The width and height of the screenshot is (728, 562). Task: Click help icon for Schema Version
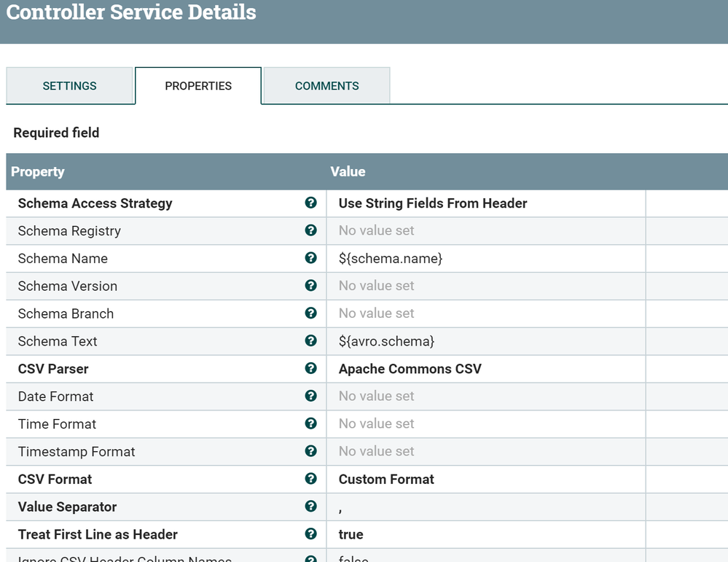point(311,286)
